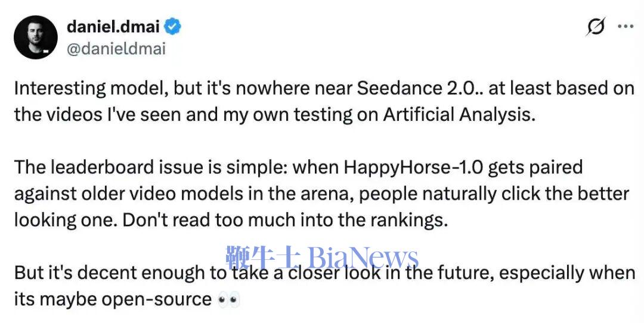The height and width of the screenshot is (323, 644).
Task: Click the words "Seedance 2.0"
Action: (416, 88)
